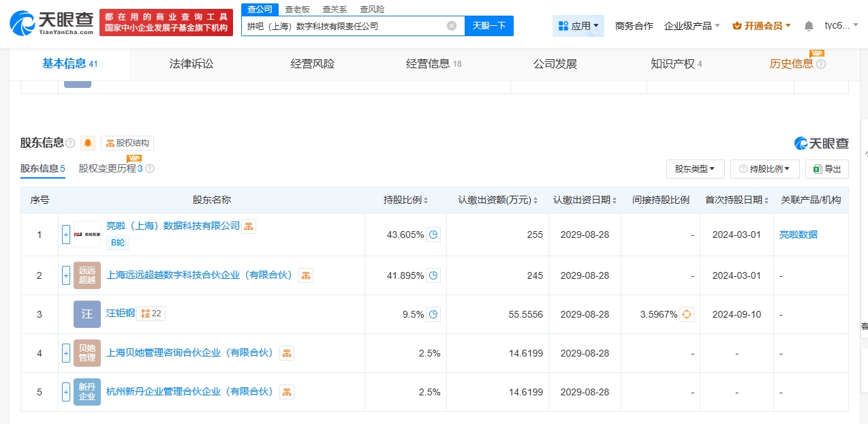Image resolution: width=868 pixels, height=424 pixels.
Task: Switch to 法律诉讼 tab
Action: [x=191, y=64]
